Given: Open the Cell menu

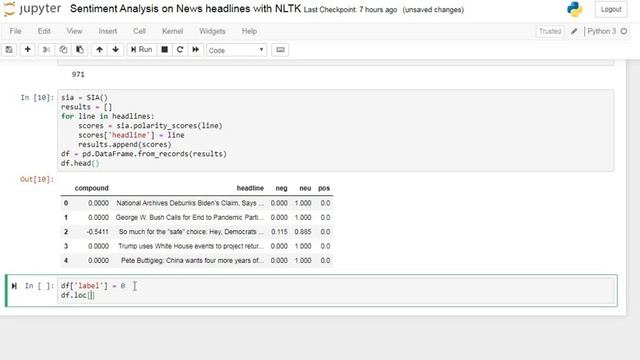Looking at the screenshot, I should (139, 31).
